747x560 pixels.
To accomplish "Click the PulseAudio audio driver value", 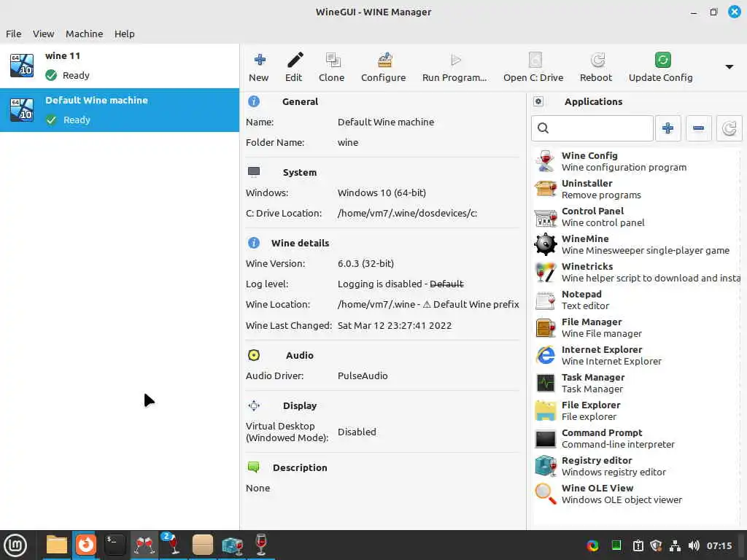I will 363,376.
